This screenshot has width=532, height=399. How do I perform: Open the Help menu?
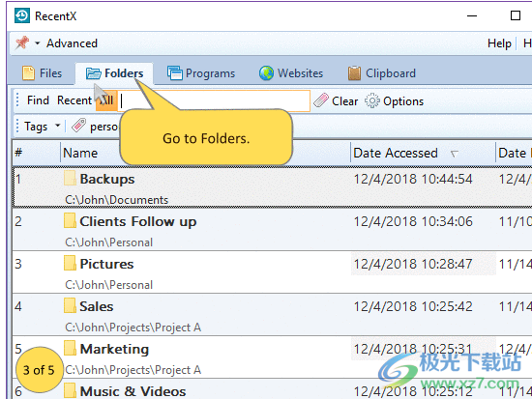point(499,43)
